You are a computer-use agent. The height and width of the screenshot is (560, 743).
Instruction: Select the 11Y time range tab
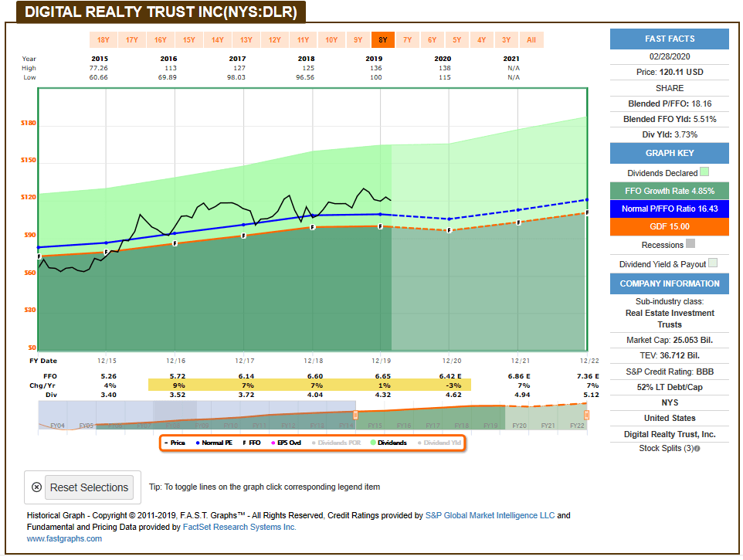coord(303,40)
